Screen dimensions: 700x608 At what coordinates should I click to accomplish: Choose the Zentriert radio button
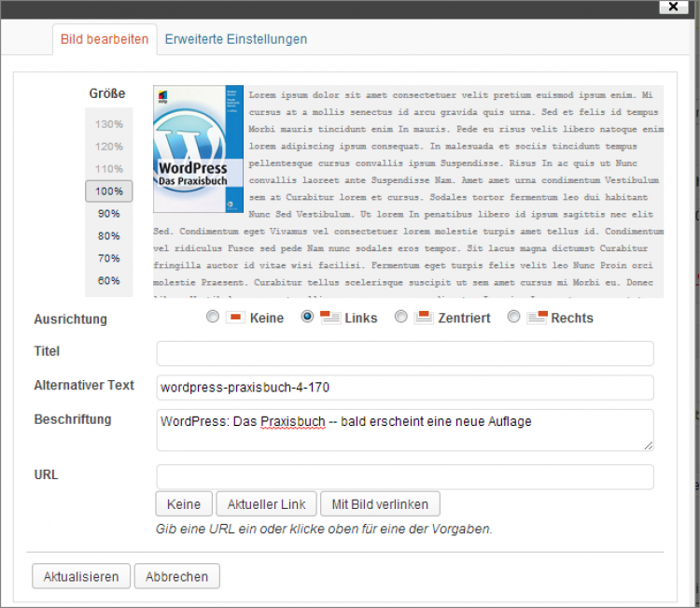[401, 318]
